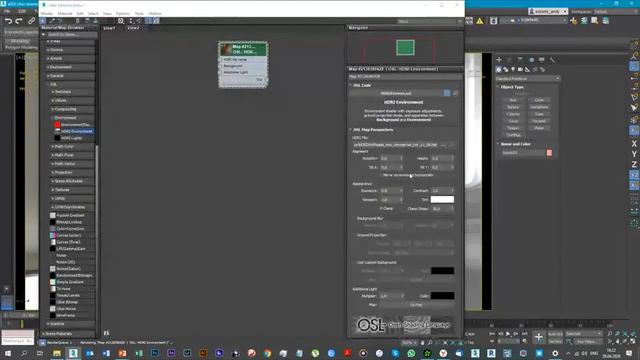Open Modes menu in Slate Material Editor
Screen dimensions: 640x360
click(x=47, y=13)
